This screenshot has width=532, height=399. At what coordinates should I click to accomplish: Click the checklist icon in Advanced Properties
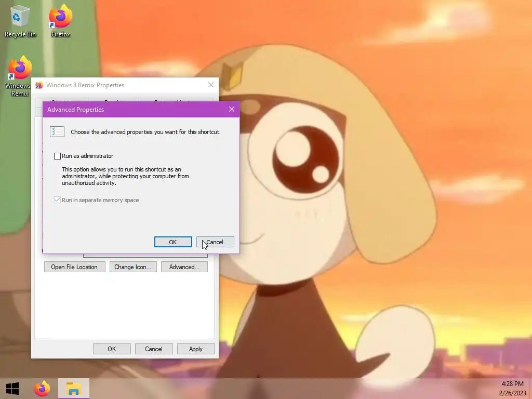coord(57,131)
